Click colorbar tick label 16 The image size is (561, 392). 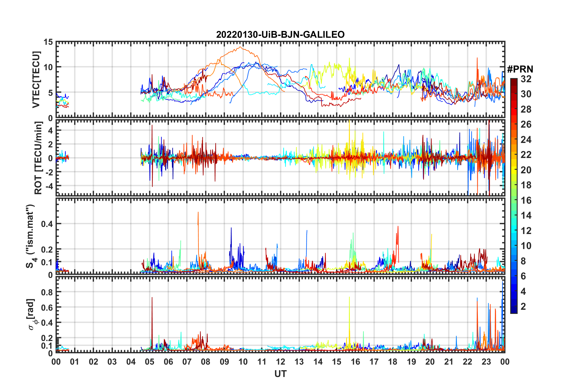[526, 200]
